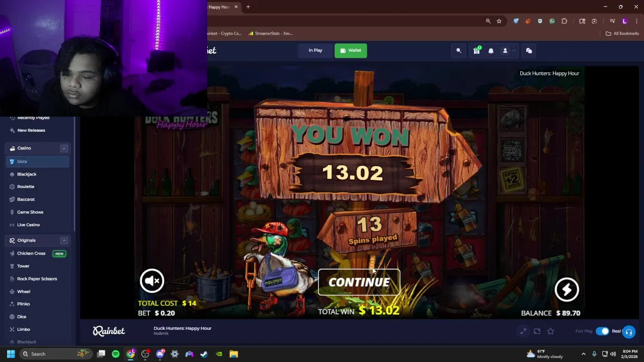This screenshot has width=644, height=362.
Task: Click the Windows Start button
Action: [11, 354]
